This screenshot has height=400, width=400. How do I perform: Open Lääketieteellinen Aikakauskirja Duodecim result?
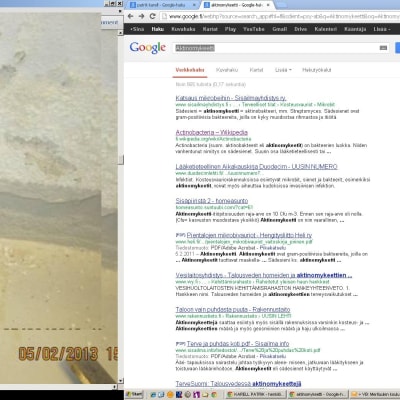[x=256, y=167]
